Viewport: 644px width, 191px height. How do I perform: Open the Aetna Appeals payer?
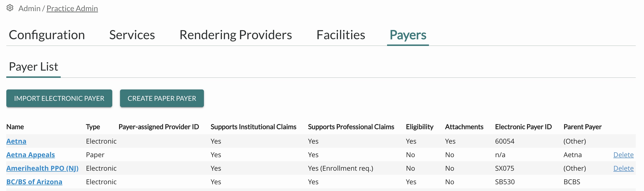pos(30,155)
